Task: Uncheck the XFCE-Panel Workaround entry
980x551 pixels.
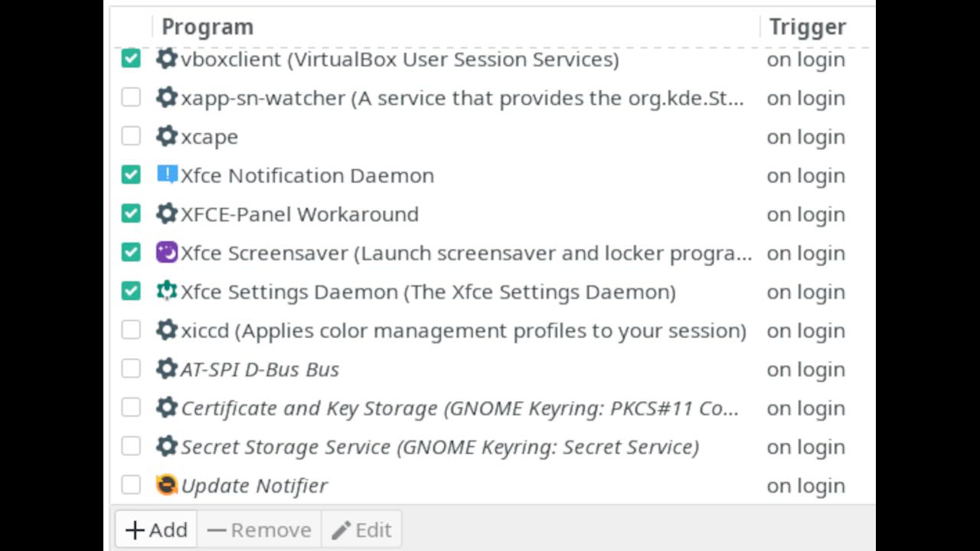Action: tap(131, 214)
